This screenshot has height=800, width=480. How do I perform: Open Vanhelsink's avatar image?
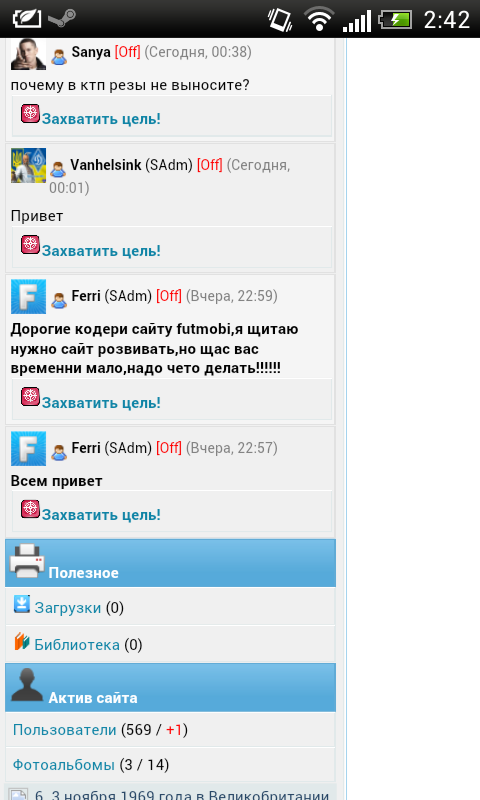(29, 166)
